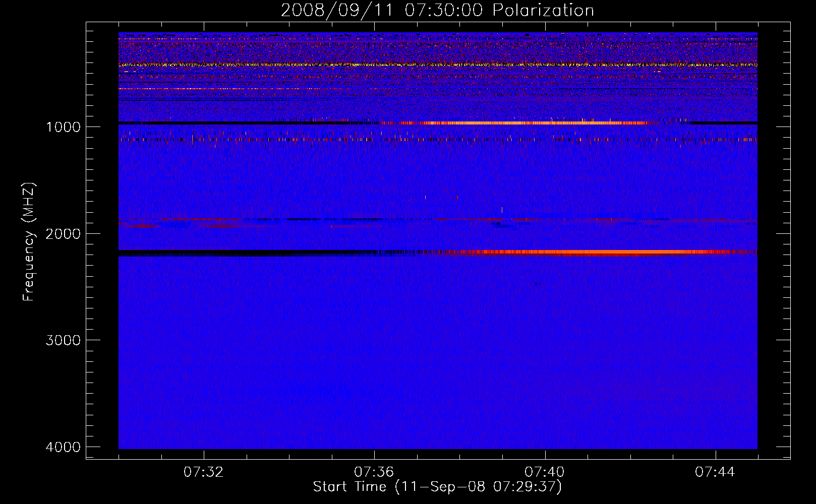Click the '07:44' time tick label
816x504 pixels.
(x=715, y=472)
